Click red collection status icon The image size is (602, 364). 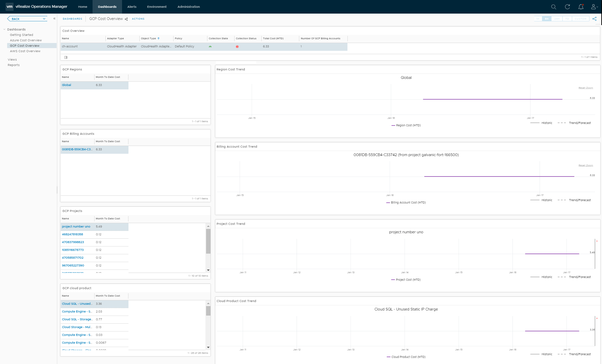(237, 47)
